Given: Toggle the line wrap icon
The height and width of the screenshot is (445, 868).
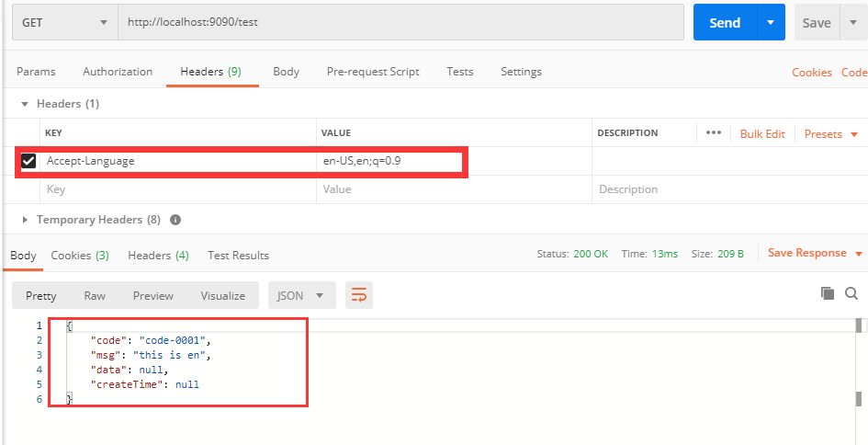Looking at the screenshot, I should tap(359, 295).
